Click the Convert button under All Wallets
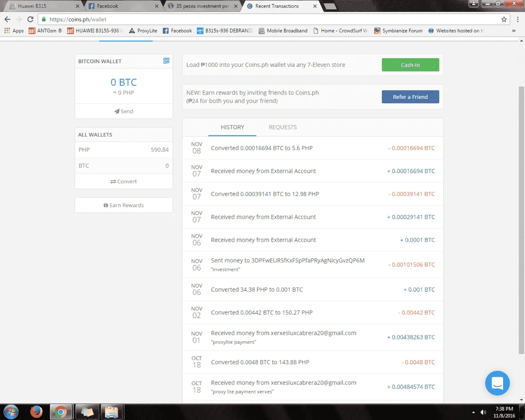 click(x=124, y=181)
